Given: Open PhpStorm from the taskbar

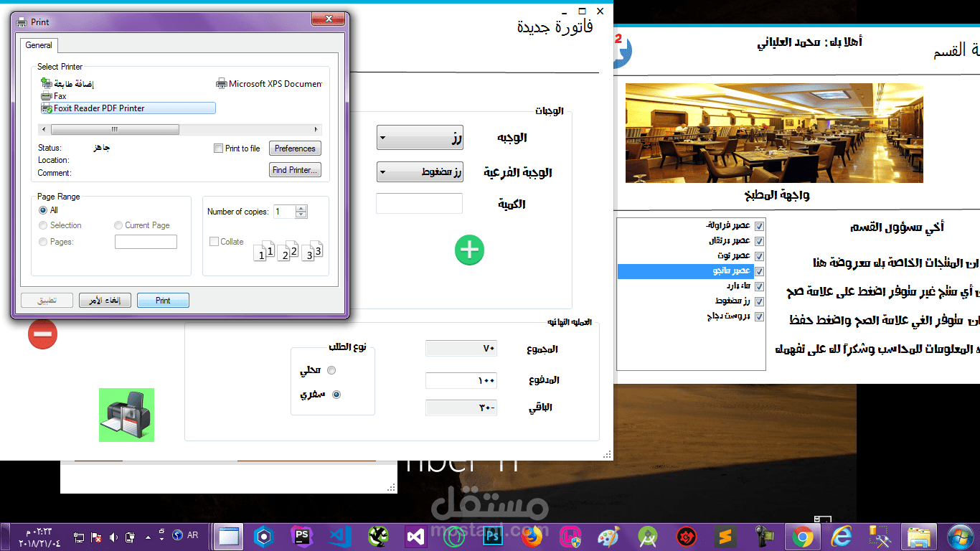Looking at the screenshot, I should tap(302, 536).
